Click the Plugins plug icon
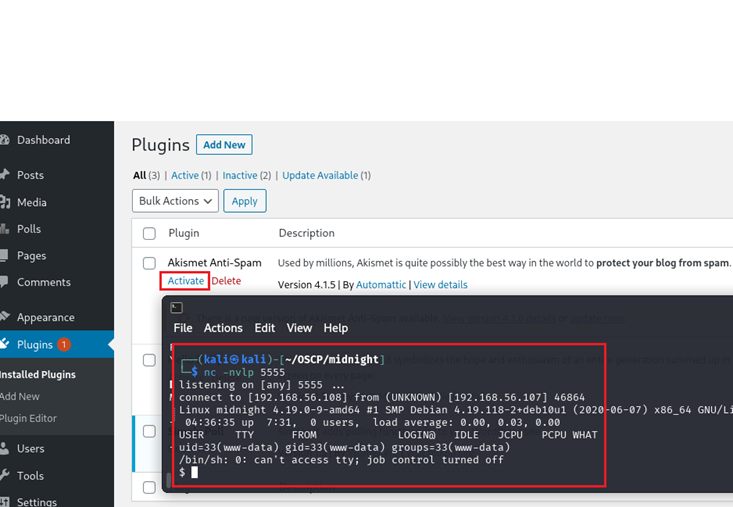 4,344
